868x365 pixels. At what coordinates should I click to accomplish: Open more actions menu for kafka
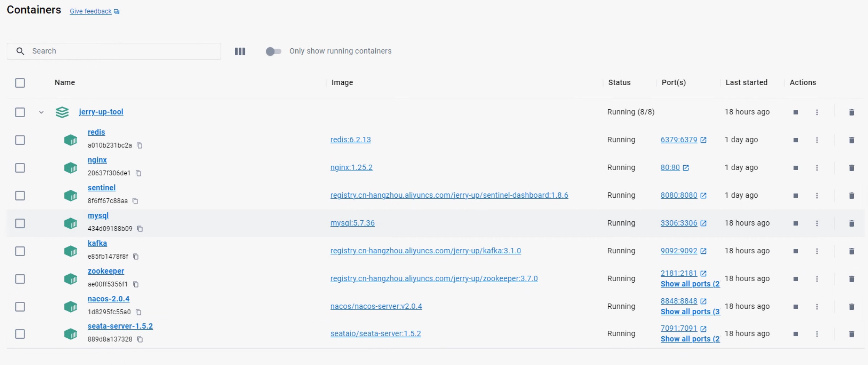pyautogui.click(x=817, y=251)
